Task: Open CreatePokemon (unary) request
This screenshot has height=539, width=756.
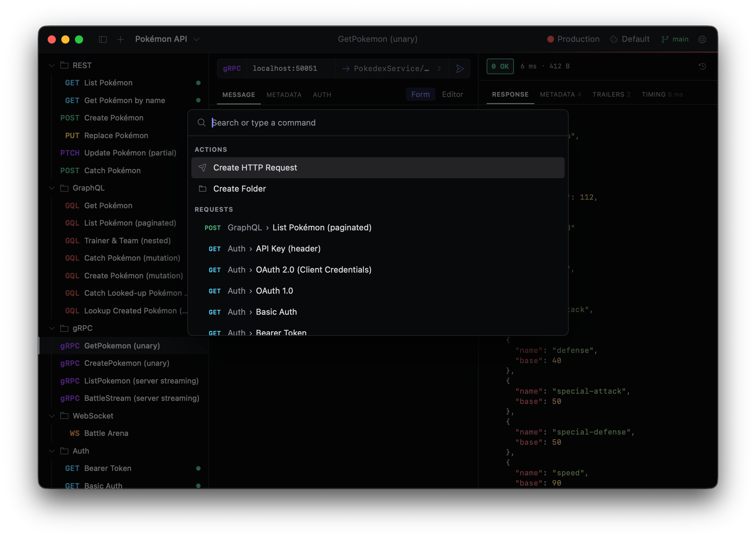Action: pos(124,363)
